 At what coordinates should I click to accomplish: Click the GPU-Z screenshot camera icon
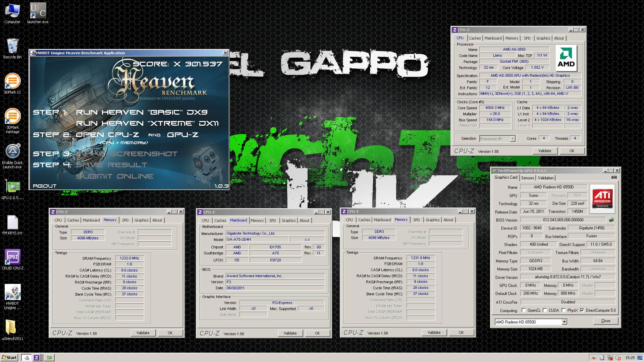coord(614,177)
